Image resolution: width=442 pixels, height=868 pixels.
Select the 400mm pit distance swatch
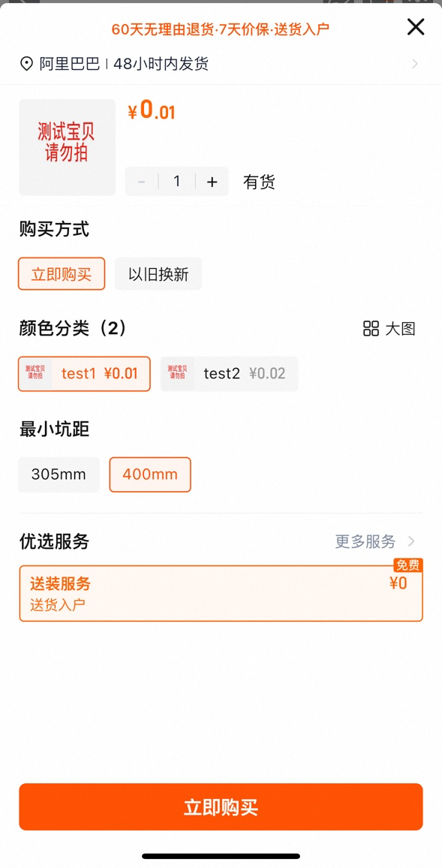150,474
